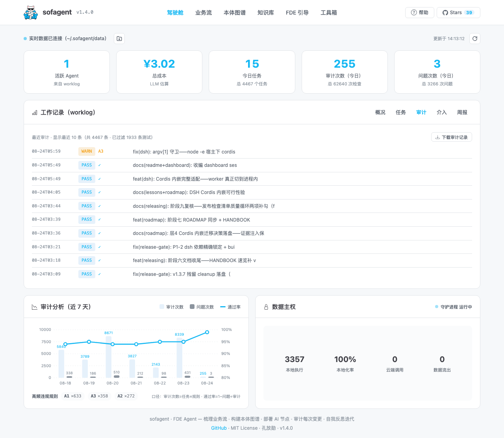Switch worklog to 概况 tab
The width and height of the screenshot is (504, 438).
pyautogui.click(x=380, y=113)
